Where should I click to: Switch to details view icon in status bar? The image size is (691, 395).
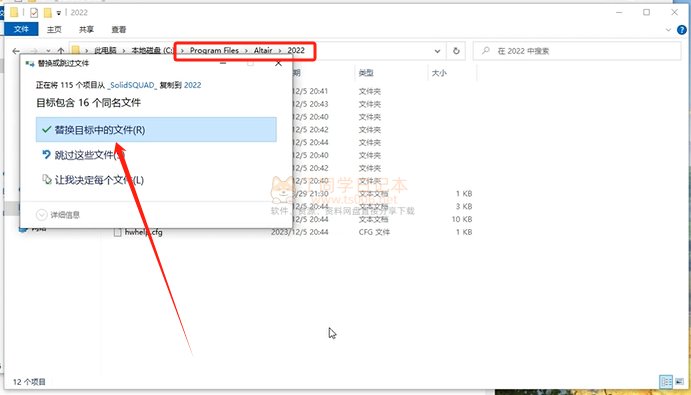[666, 381]
